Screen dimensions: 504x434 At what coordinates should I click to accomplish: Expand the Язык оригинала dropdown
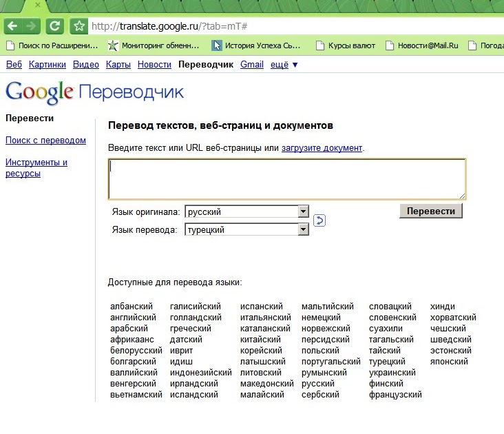tap(303, 212)
